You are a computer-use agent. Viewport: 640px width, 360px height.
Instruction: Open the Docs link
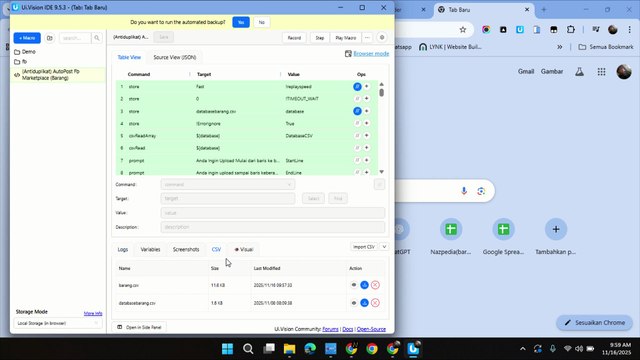click(x=348, y=329)
